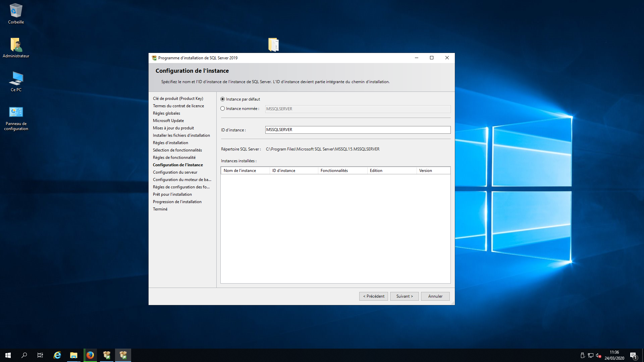Select Règles de fonctionnalité step
The image size is (644, 362).
(x=174, y=158)
